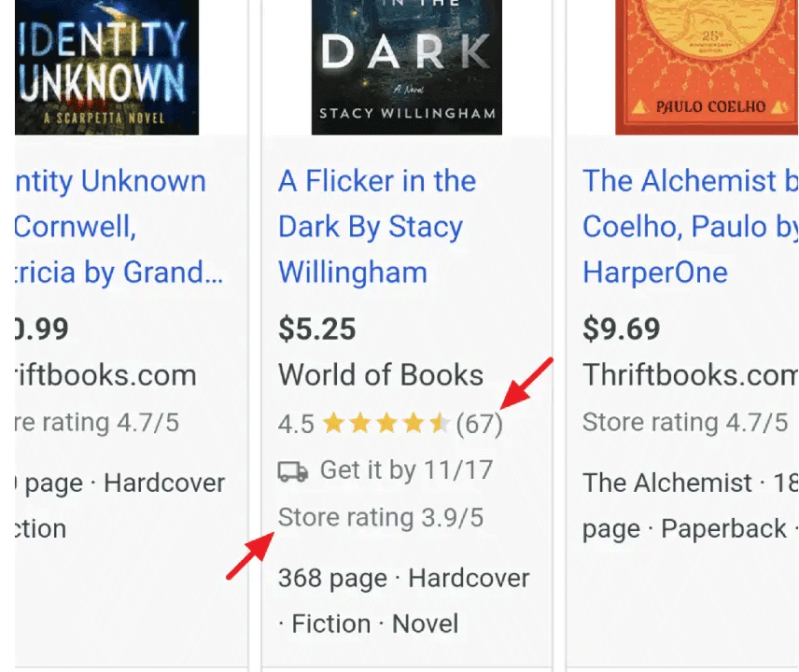This screenshot has width=799, height=672.
Task: Click the Get it by 11/17 text
Action: pos(406,469)
